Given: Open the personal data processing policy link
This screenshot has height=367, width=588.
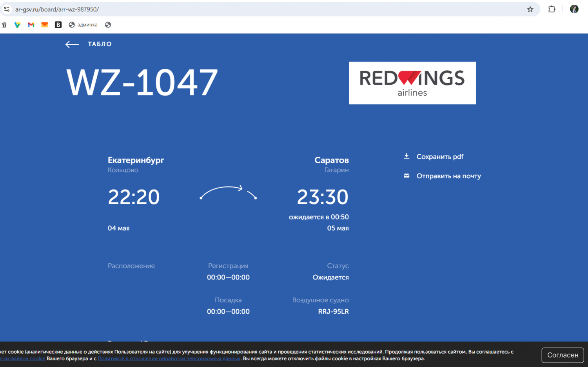Looking at the screenshot, I should point(169,358).
